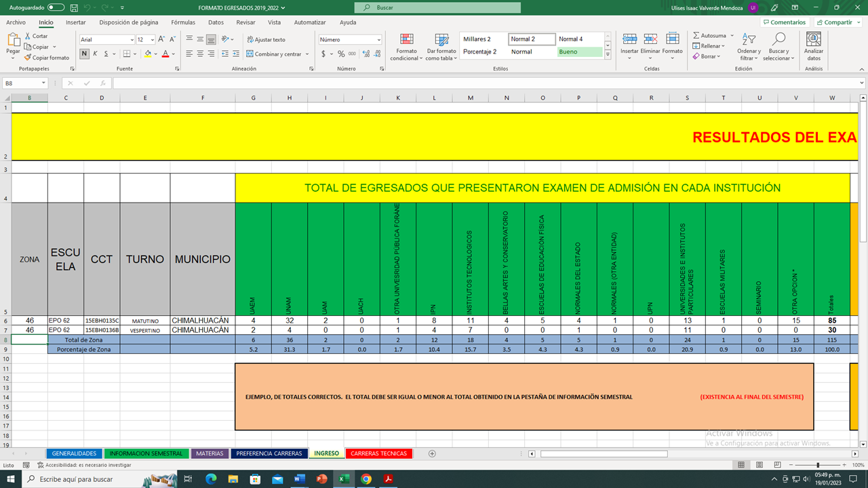
Task: Click the percent style icon
Action: 341,54
